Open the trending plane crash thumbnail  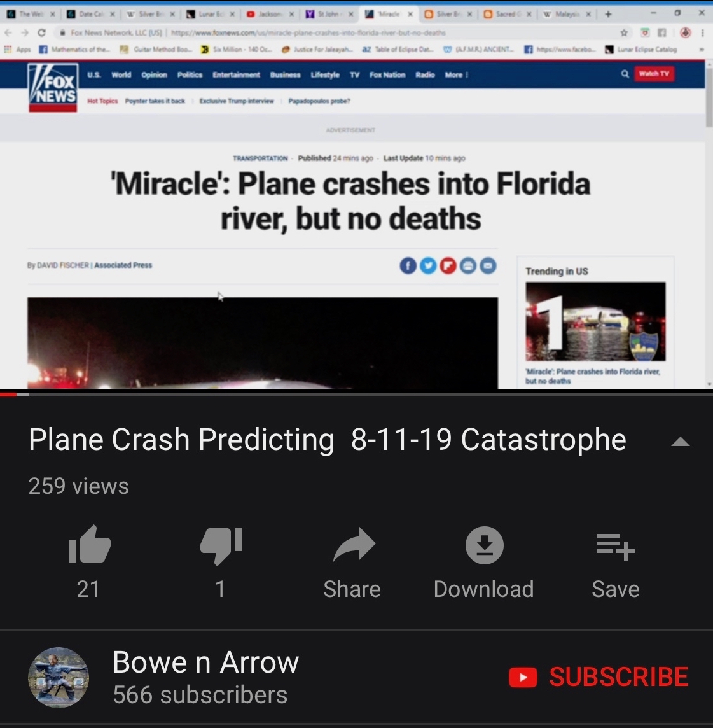(x=595, y=321)
